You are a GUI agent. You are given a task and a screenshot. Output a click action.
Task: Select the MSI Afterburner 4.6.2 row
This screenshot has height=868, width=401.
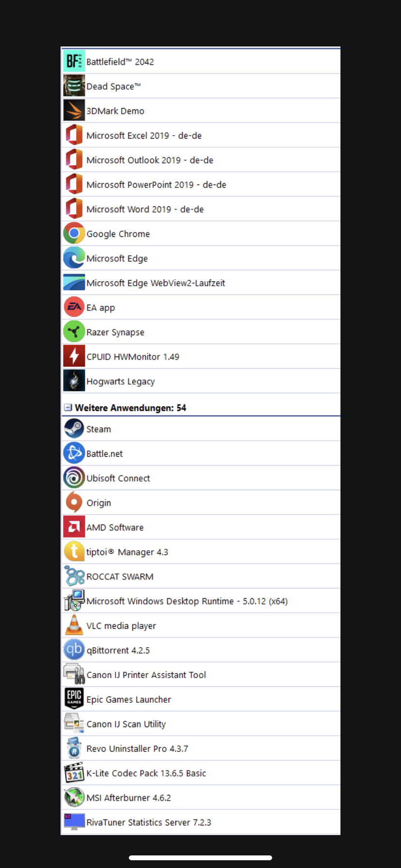click(x=201, y=798)
